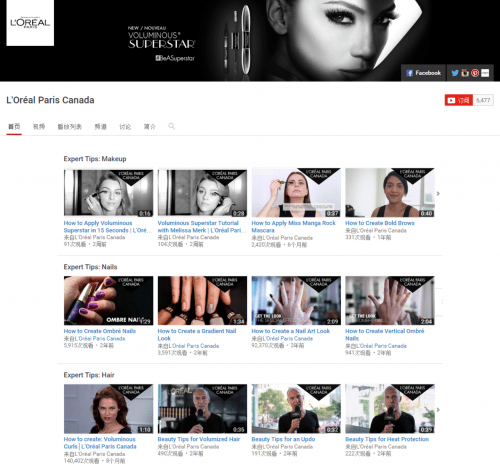
Task: Click the channel search magnifier icon
Action: tap(172, 126)
